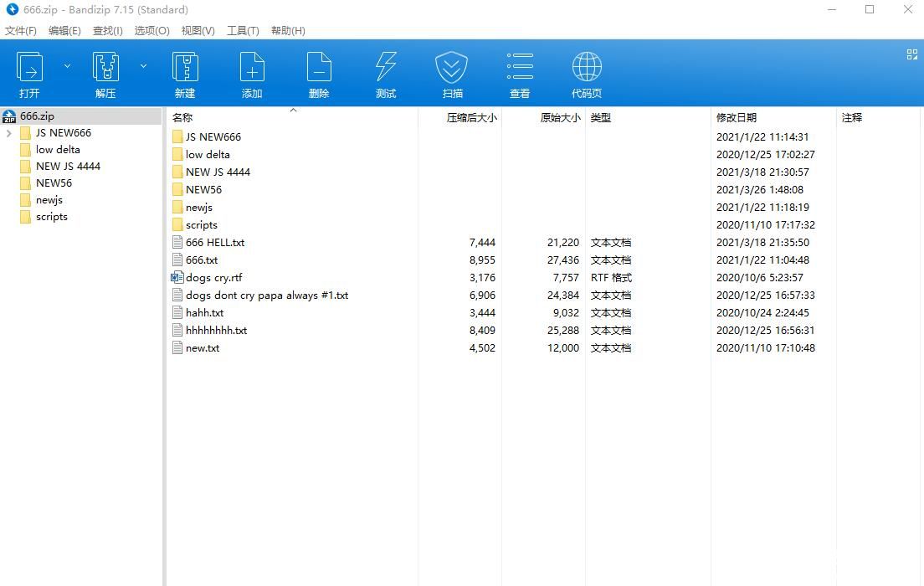
Task: Run the Test (测试) archive icon
Action: pyautogui.click(x=386, y=67)
